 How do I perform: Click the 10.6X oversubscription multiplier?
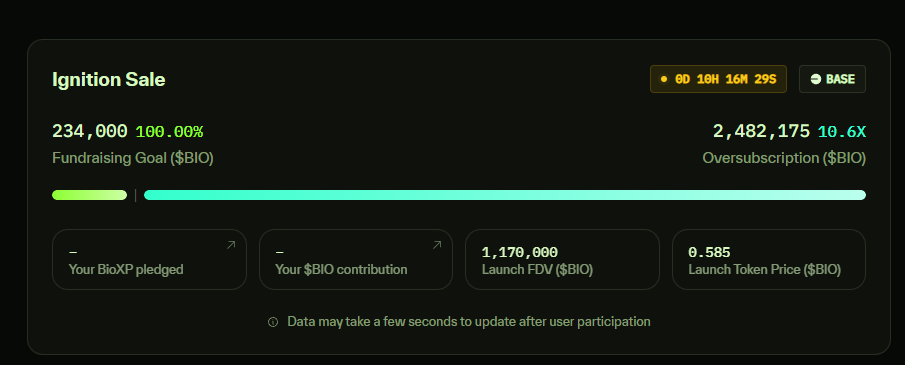pos(842,132)
